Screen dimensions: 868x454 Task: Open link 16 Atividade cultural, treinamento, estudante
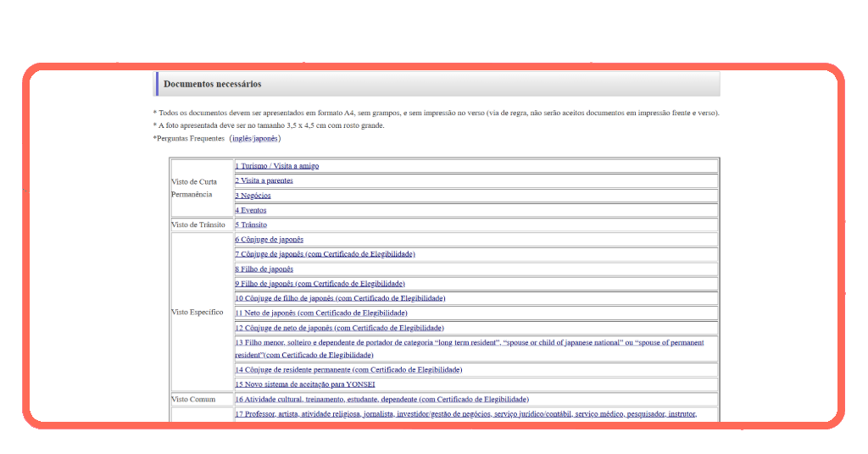[382, 399]
